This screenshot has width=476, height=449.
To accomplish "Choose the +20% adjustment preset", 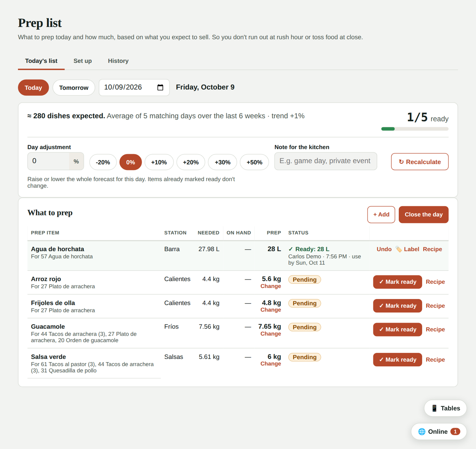I will pos(191,162).
